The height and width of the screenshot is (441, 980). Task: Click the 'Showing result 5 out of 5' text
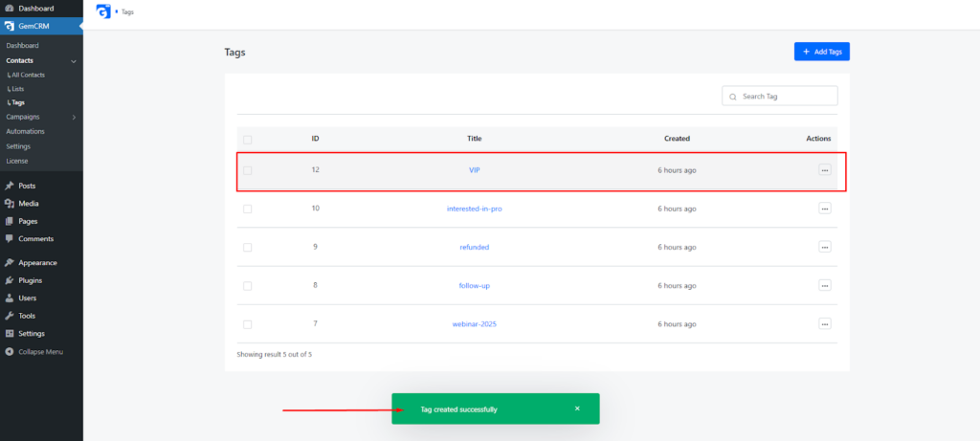tap(275, 354)
